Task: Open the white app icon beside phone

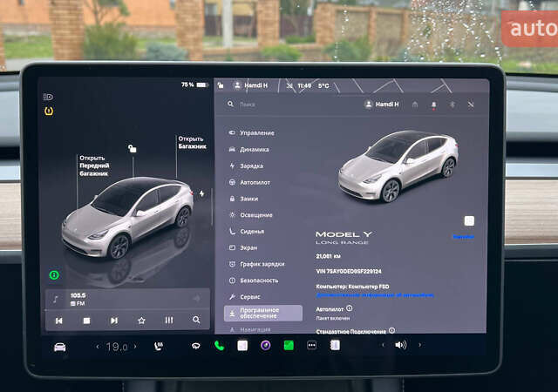Action: tap(242, 346)
